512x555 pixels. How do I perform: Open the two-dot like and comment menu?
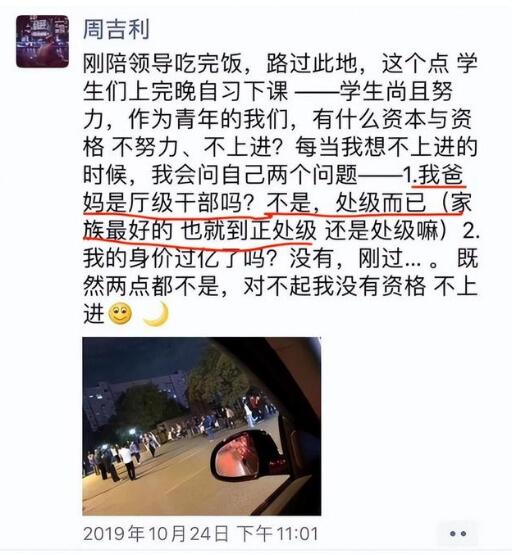point(458,533)
